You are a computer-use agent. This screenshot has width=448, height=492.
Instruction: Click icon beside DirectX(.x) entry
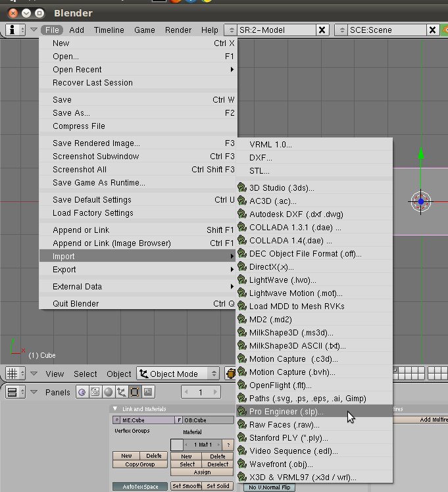pos(242,266)
